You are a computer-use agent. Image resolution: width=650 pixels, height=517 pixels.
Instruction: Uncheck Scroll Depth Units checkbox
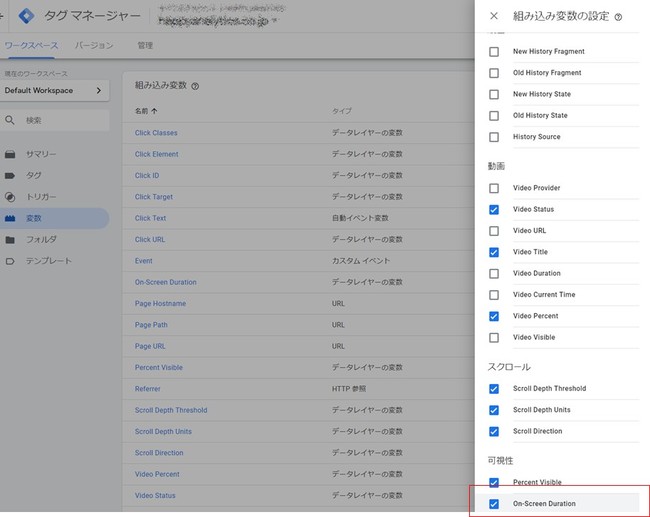(x=494, y=410)
